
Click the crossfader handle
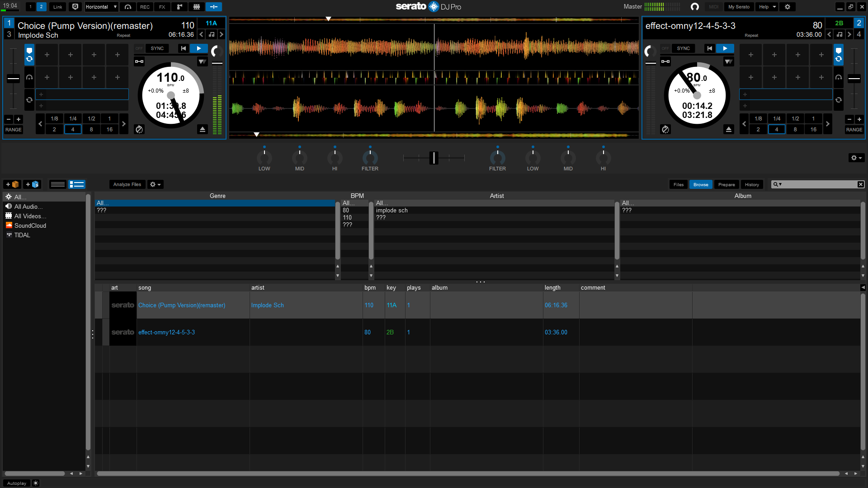[x=434, y=158]
